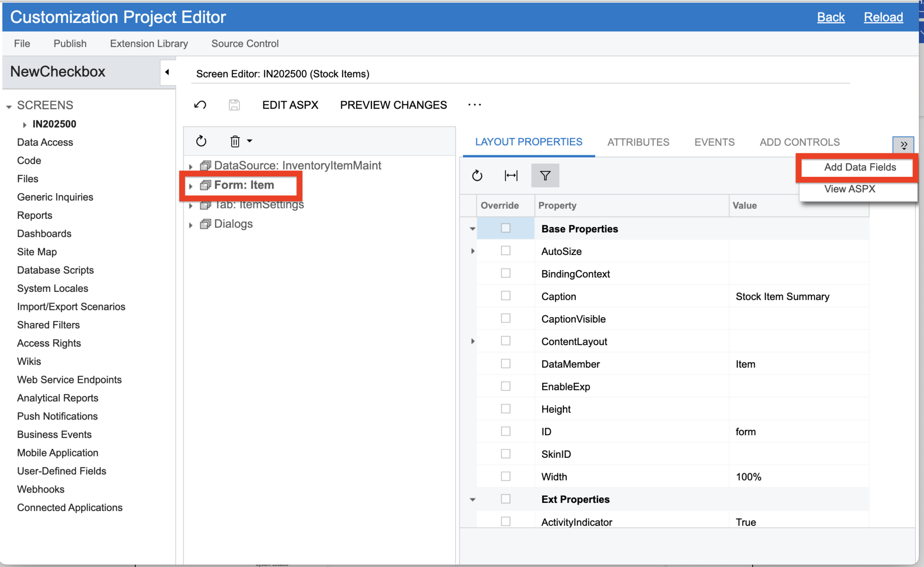Click the save (disk) icon
The width and height of the screenshot is (924, 567).
[x=234, y=105]
